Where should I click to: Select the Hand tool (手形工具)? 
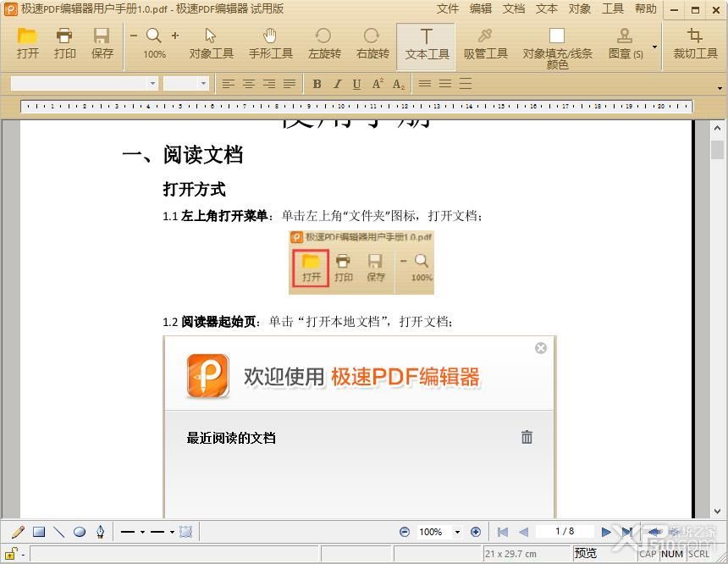click(271, 44)
